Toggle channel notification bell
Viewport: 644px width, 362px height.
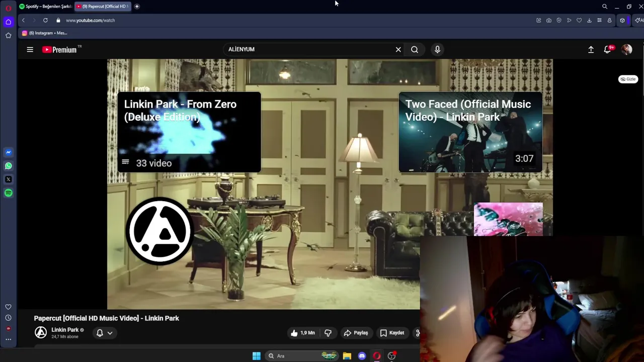point(100,333)
